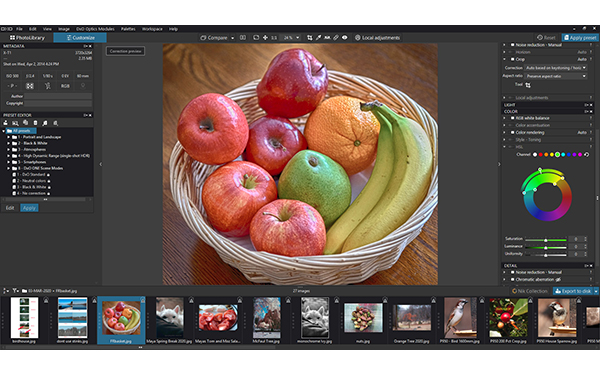This screenshot has height=375, width=600.
Task: Set zoom to 1:1
Action: coord(274,38)
